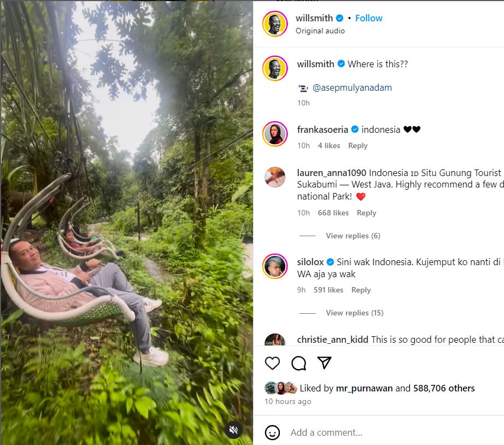Open willsmith profile picture in header
The image size is (504, 445).
point(275,24)
